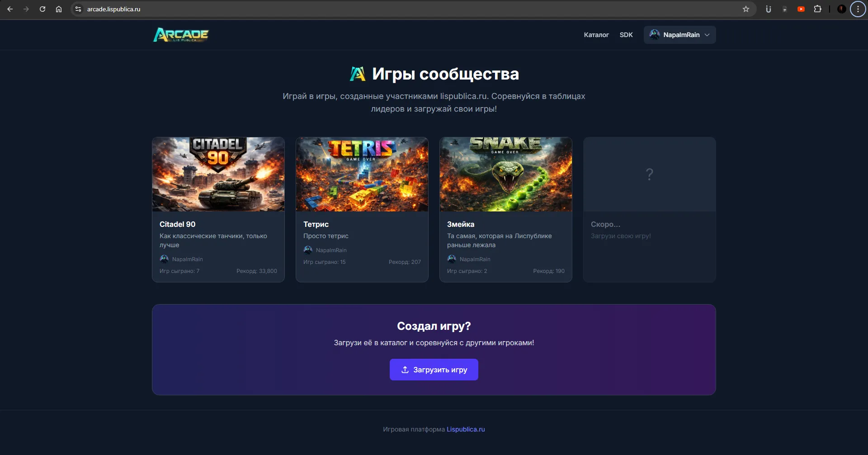Viewport: 868px width, 455px height.
Task: Expand the NapalmRain user dropdown chevron
Action: (x=707, y=35)
